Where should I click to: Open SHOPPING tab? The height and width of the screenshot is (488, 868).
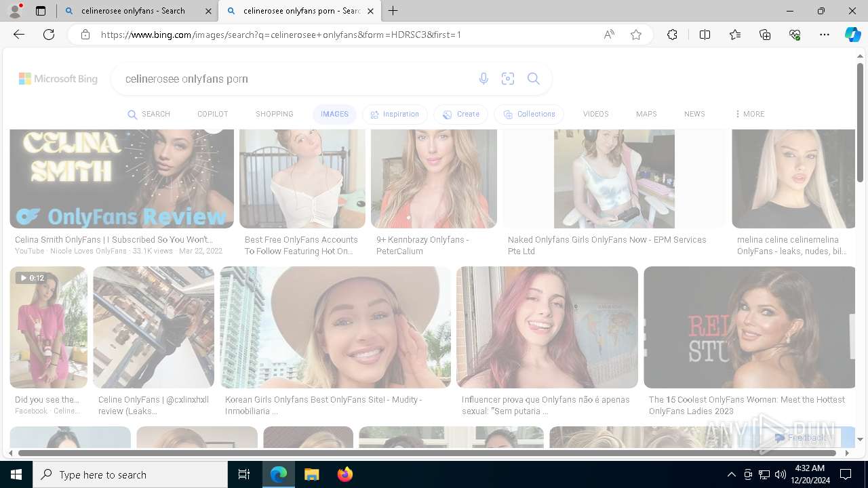[274, 114]
